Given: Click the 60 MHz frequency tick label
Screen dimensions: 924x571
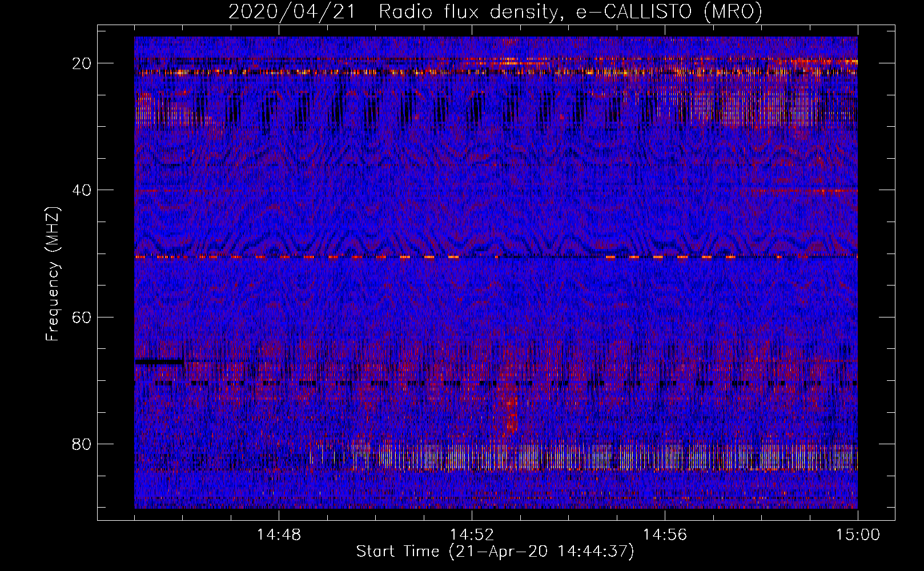Looking at the screenshot, I should pyautogui.click(x=82, y=317).
